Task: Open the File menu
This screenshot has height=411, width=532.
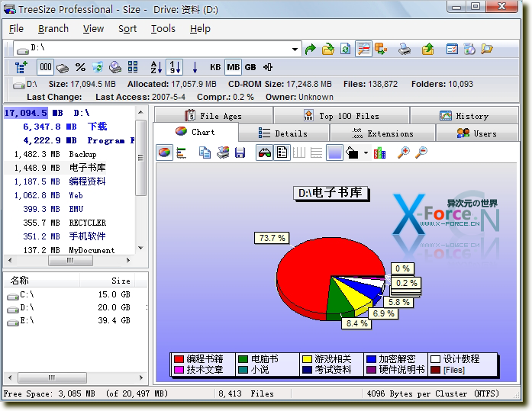Action: [x=16, y=29]
